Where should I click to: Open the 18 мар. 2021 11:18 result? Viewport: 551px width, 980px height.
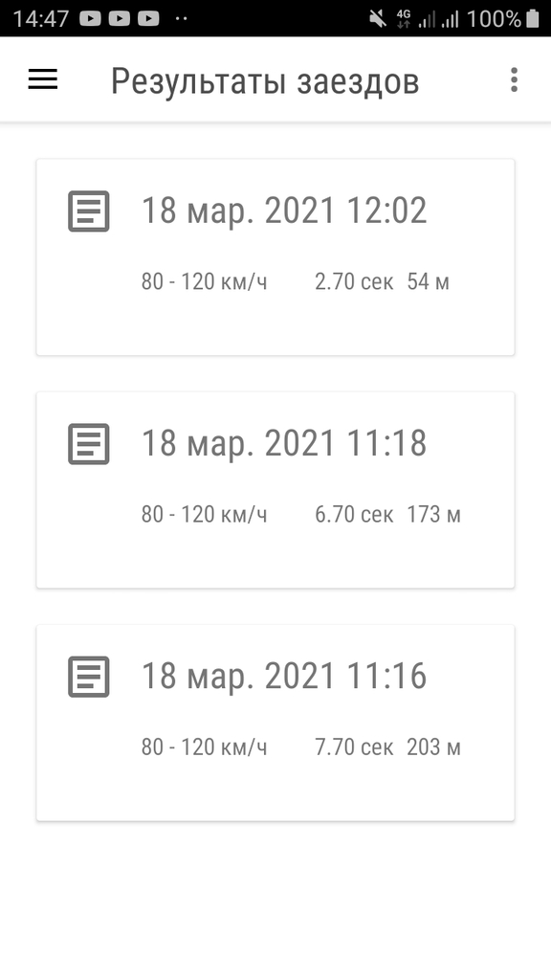tap(275, 489)
